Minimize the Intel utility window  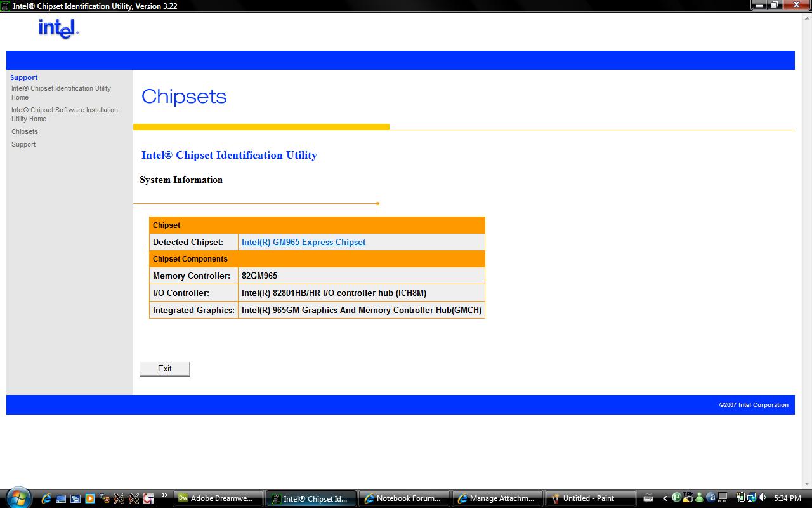click(759, 5)
